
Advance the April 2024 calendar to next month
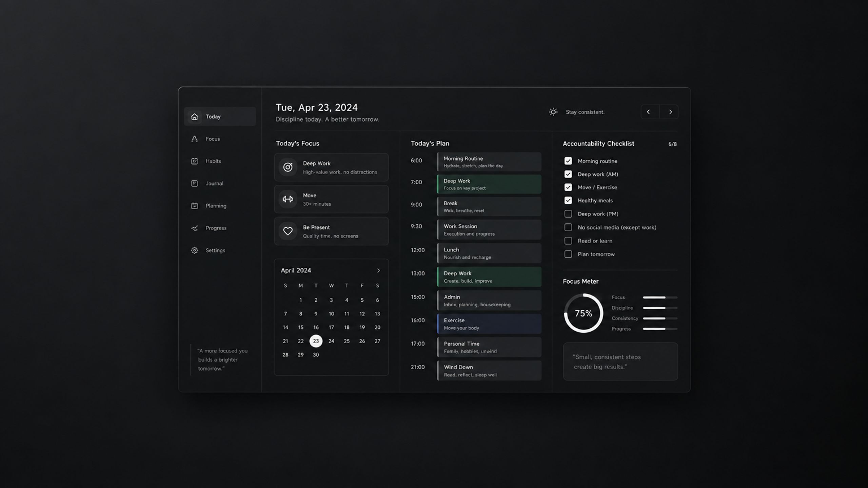pyautogui.click(x=378, y=270)
